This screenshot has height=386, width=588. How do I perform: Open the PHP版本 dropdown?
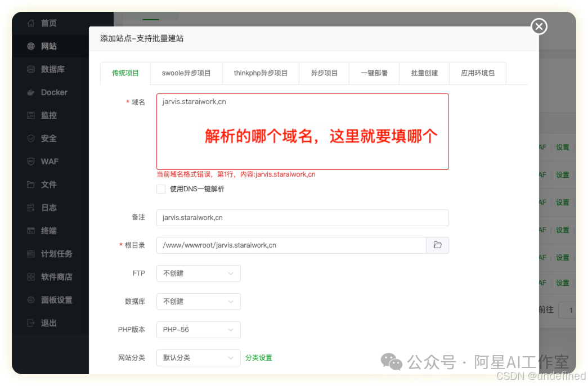(x=199, y=330)
